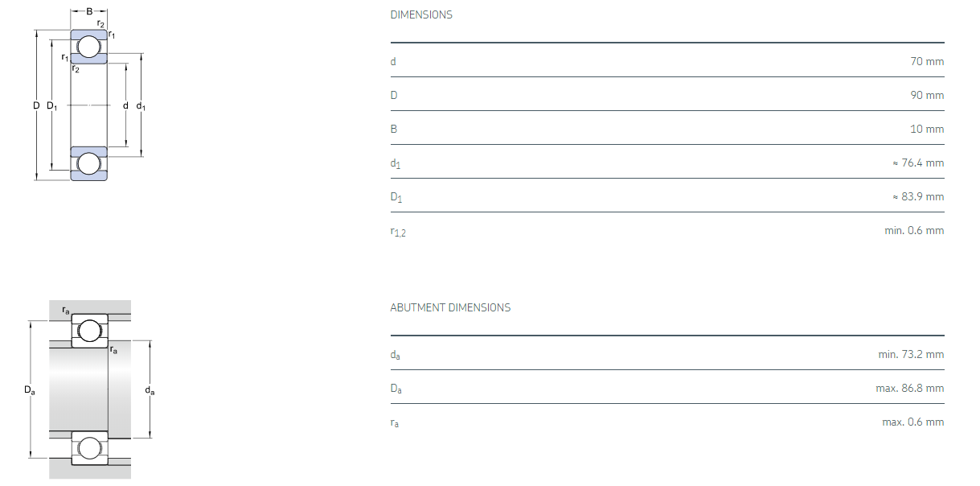
Task: Select the max. 86.8 mm value
Action: point(909,388)
